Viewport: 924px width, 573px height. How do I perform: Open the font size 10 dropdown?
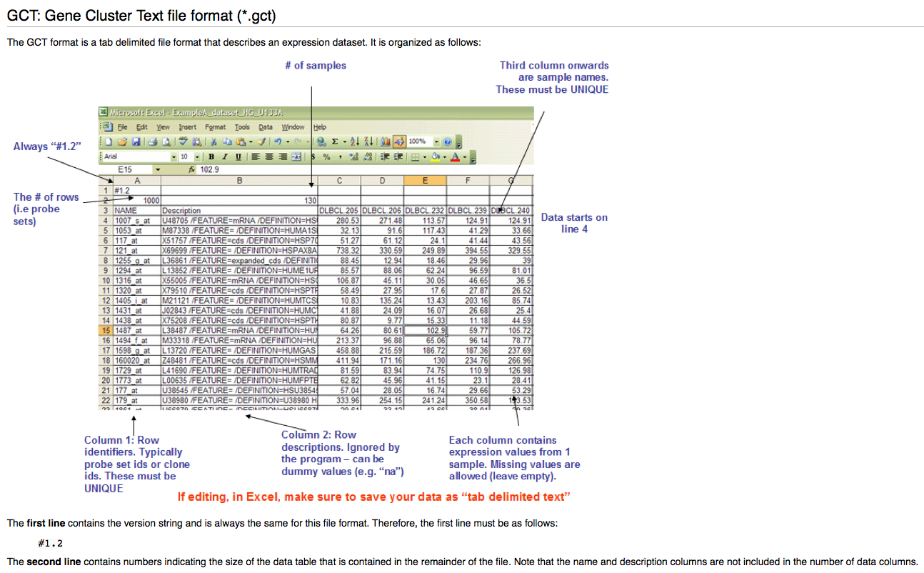198,156
